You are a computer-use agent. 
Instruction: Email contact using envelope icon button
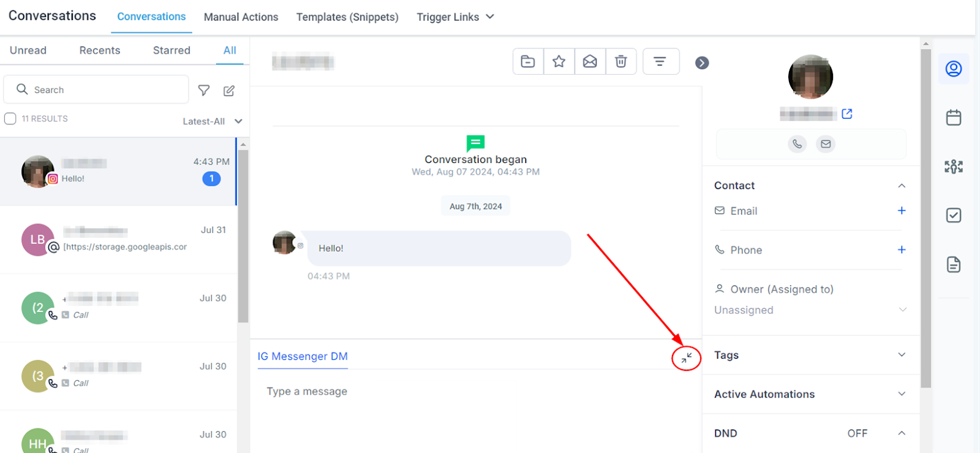coord(826,144)
